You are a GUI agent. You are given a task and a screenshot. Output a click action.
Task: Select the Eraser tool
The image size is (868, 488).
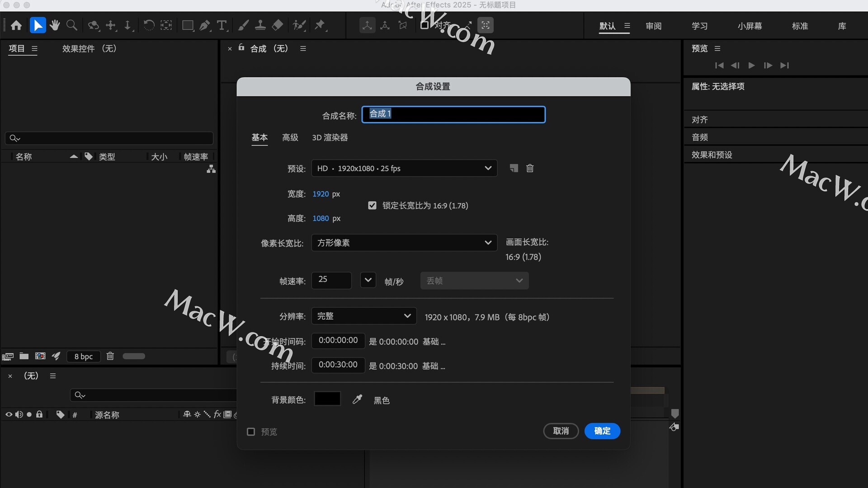point(277,25)
